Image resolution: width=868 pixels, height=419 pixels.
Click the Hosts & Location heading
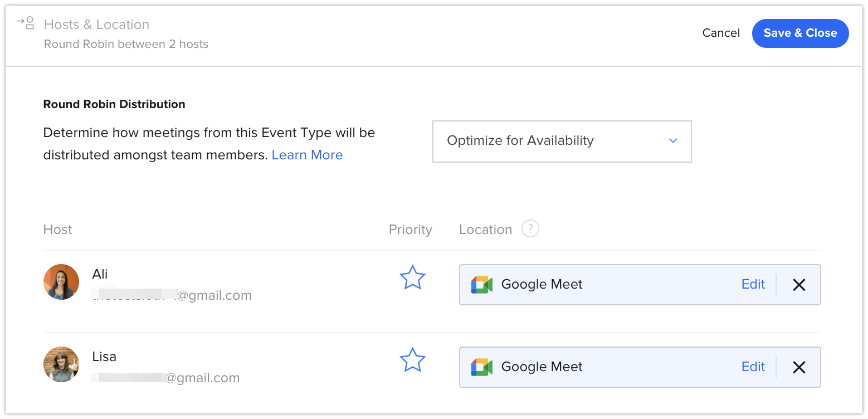click(x=96, y=25)
